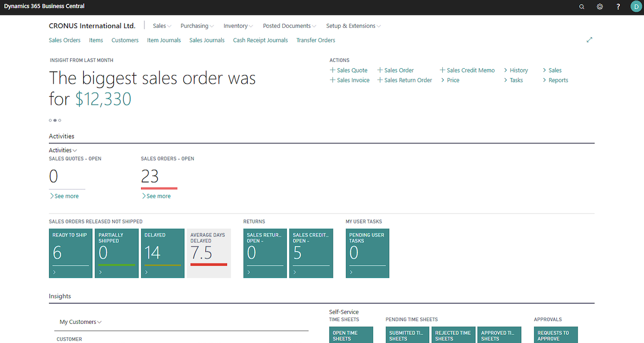Open the Rejected Time Sheets tile
Screen dimensions: 644x343
click(x=453, y=335)
